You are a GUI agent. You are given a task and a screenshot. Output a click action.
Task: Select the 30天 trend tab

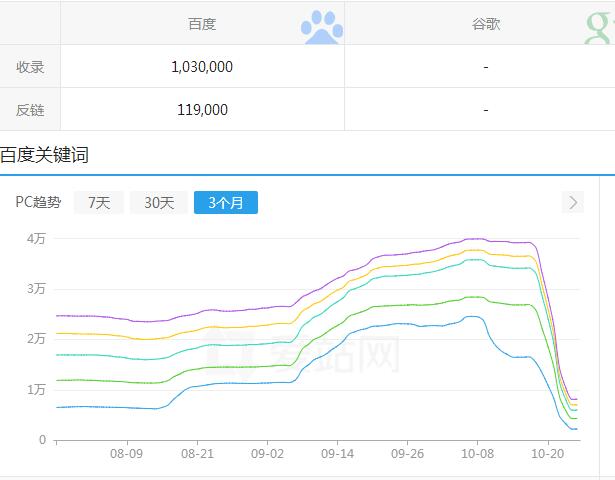coord(159,203)
